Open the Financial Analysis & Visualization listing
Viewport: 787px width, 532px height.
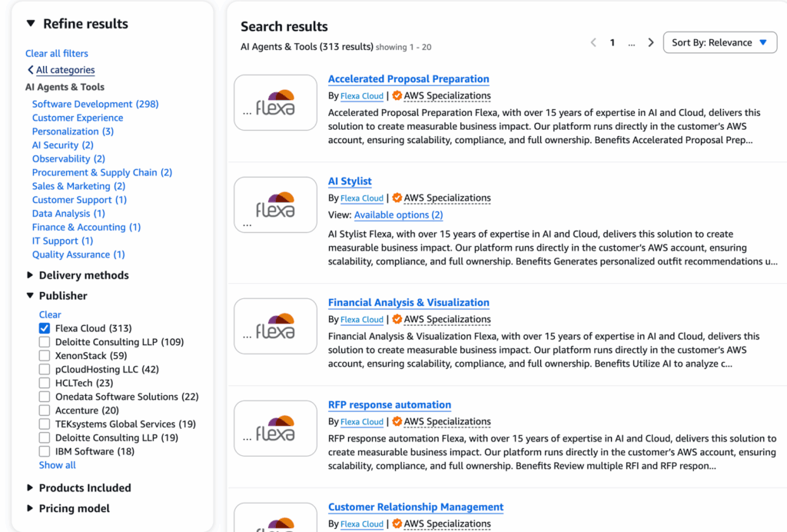(408, 302)
